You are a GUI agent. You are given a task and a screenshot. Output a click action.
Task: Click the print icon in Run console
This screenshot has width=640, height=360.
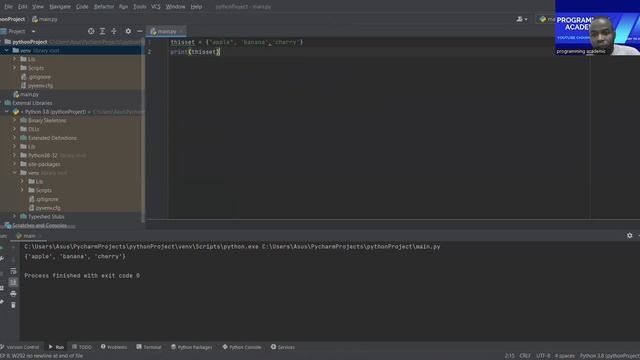(x=13, y=294)
